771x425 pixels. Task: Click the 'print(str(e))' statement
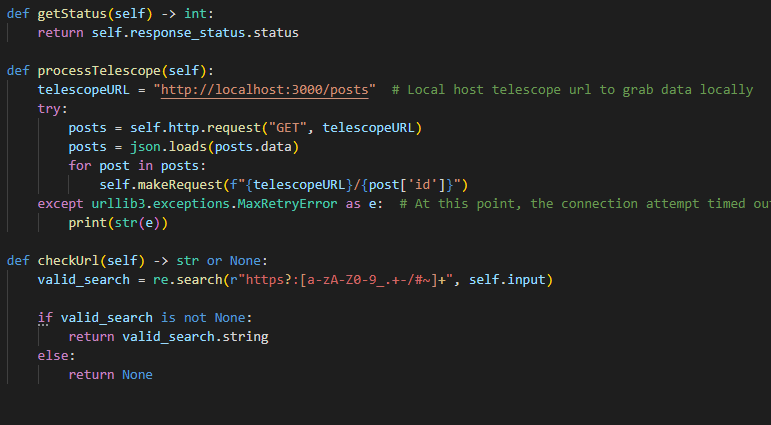tap(119, 223)
